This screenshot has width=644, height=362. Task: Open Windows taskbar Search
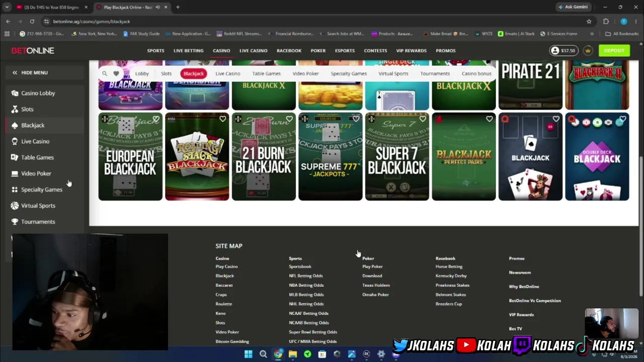(x=263, y=354)
